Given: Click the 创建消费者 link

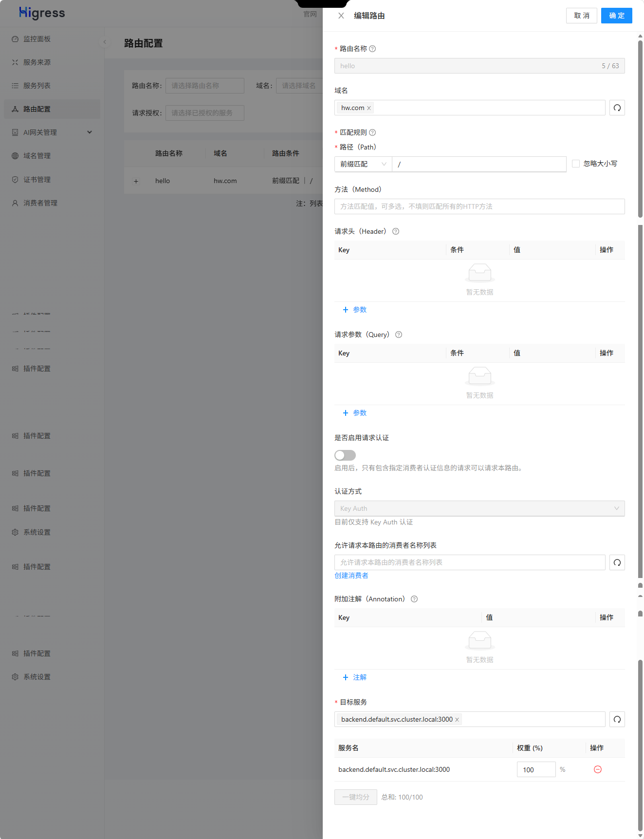Looking at the screenshot, I should click(351, 576).
